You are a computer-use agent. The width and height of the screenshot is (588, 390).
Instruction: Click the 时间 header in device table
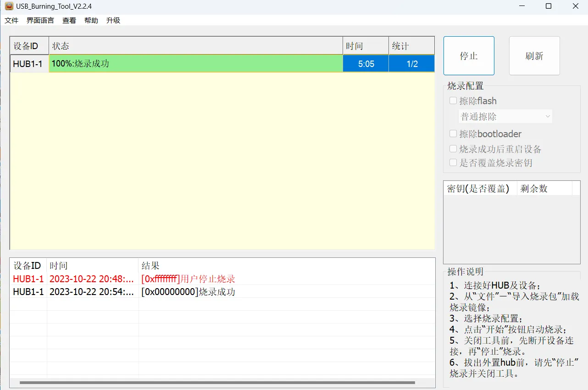click(x=366, y=46)
